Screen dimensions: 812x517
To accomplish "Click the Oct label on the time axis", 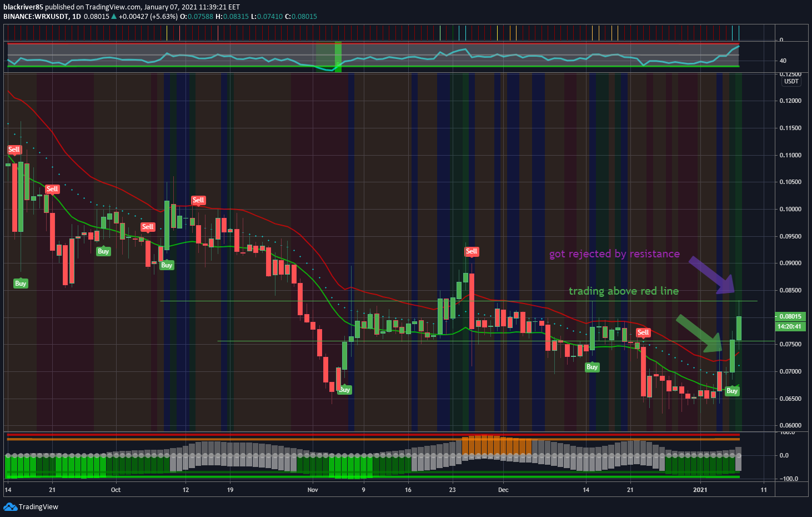I will 116,490.
